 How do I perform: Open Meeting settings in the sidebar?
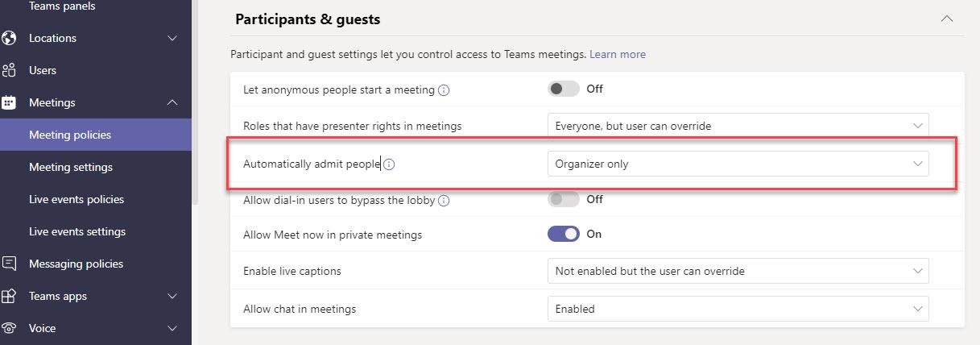coord(71,167)
